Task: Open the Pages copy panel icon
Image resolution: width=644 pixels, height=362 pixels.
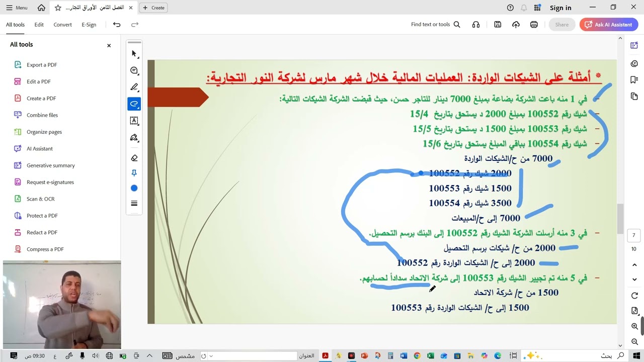Action: [634, 97]
